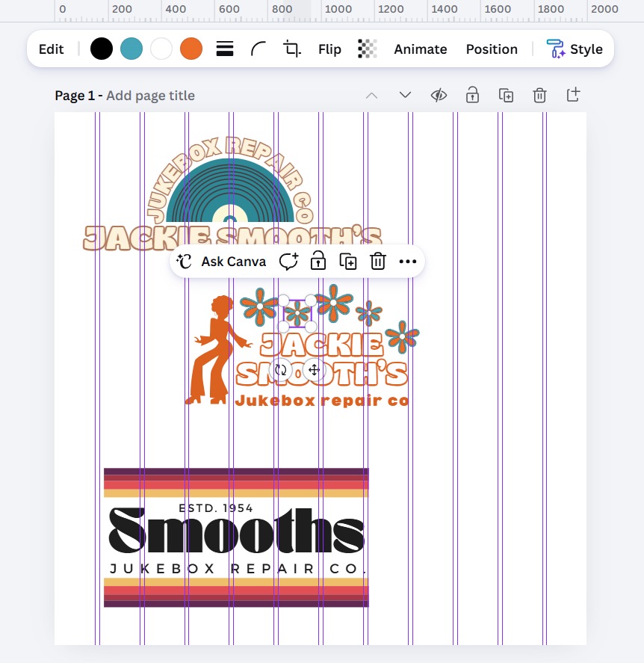644x663 pixels.
Task: Open the transparency checkerboard icon
Action: pos(368,49)
